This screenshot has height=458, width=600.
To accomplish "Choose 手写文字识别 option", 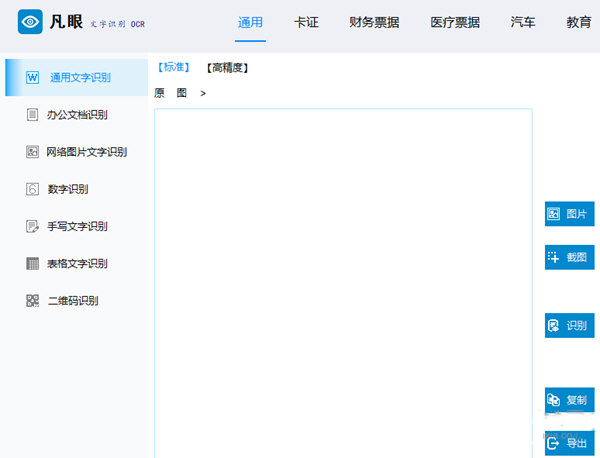I will [77, 226].
